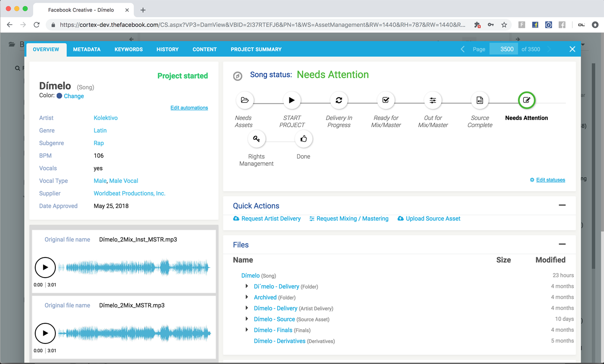The width and height of the screenshot is (604, 364).
Task: Click cloud icon for Upload Source Asset
Action: 401,218
